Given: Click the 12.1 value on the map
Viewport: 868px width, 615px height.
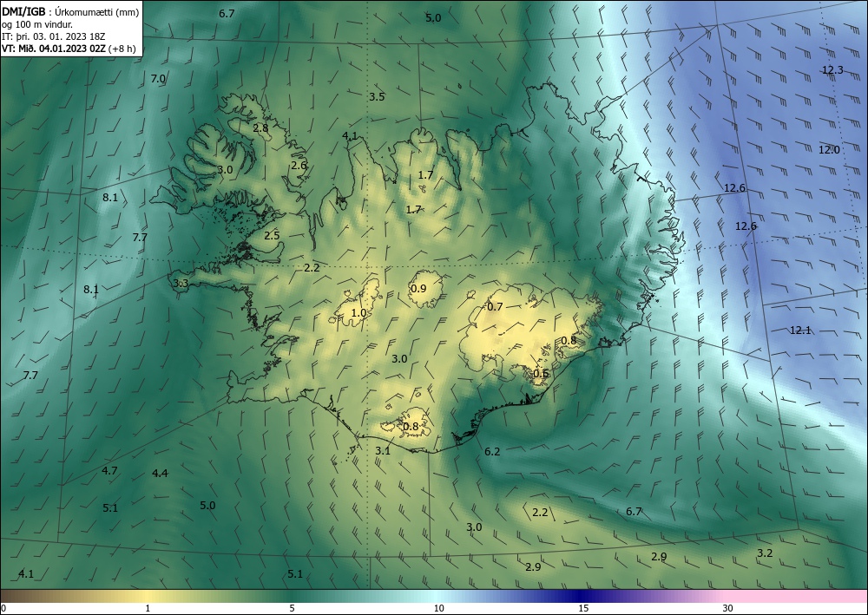Looking at the screenshot, I should 800,330.
